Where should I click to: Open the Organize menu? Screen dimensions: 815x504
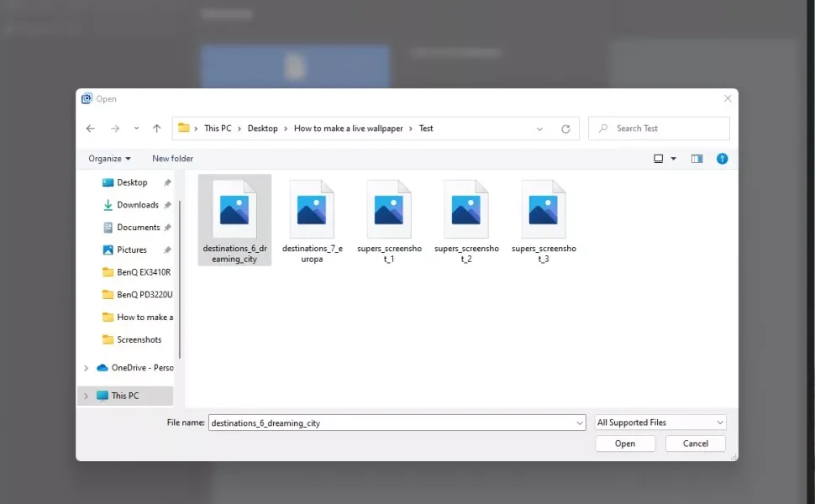click(x=109, y=159)
